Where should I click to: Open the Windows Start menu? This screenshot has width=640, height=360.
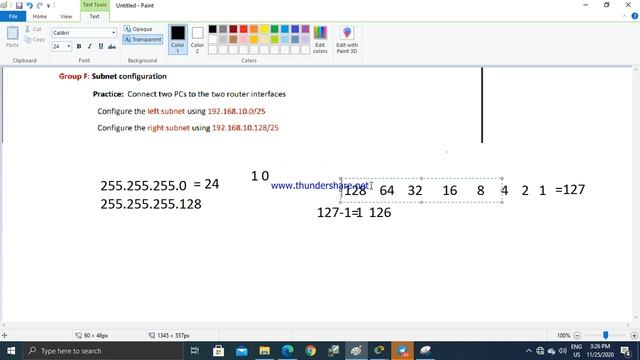pos(11,351)
